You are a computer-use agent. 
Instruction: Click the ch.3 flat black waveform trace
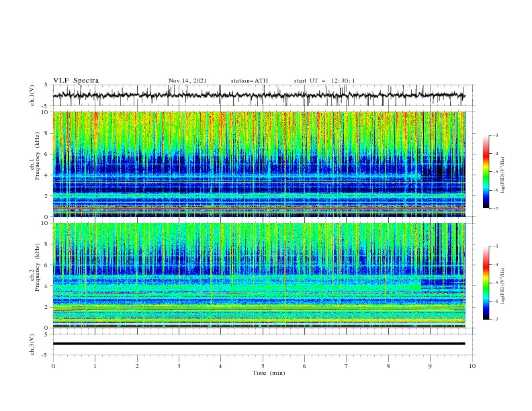pos(259,344)
